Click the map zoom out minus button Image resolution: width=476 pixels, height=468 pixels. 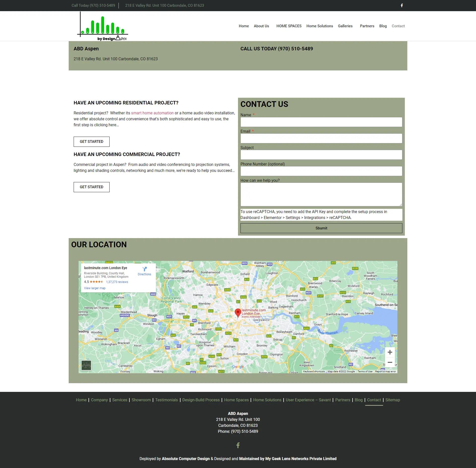(x=390, y=362)
